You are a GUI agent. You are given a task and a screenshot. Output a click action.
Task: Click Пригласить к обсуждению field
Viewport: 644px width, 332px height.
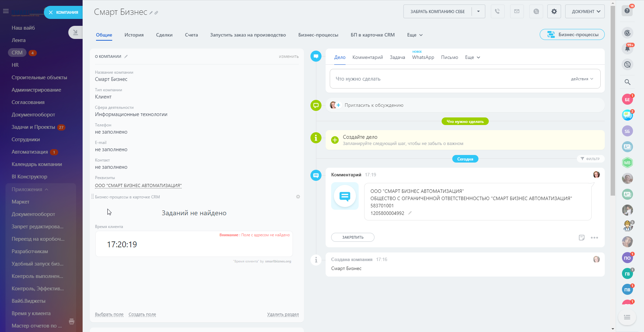pyautogui.click(x=465, y=105)
